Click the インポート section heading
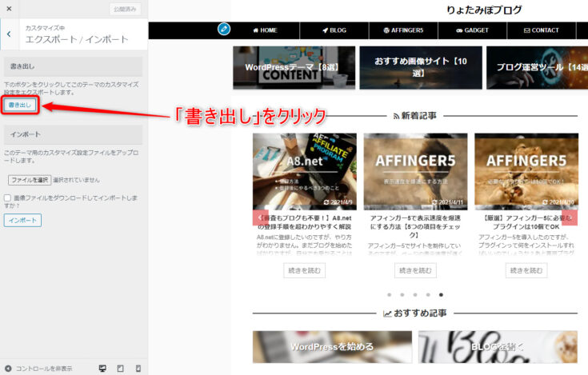Screen dimensions: 588x375 73,134
